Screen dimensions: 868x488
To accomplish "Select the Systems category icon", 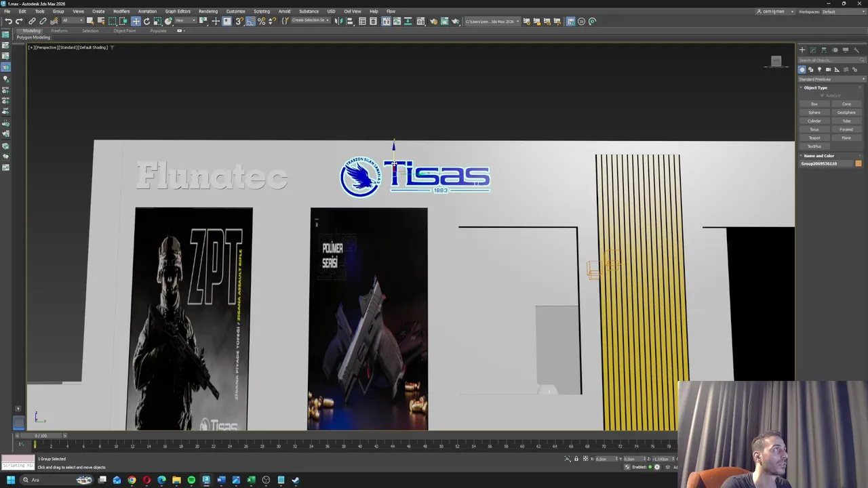I will click(854, 69).
